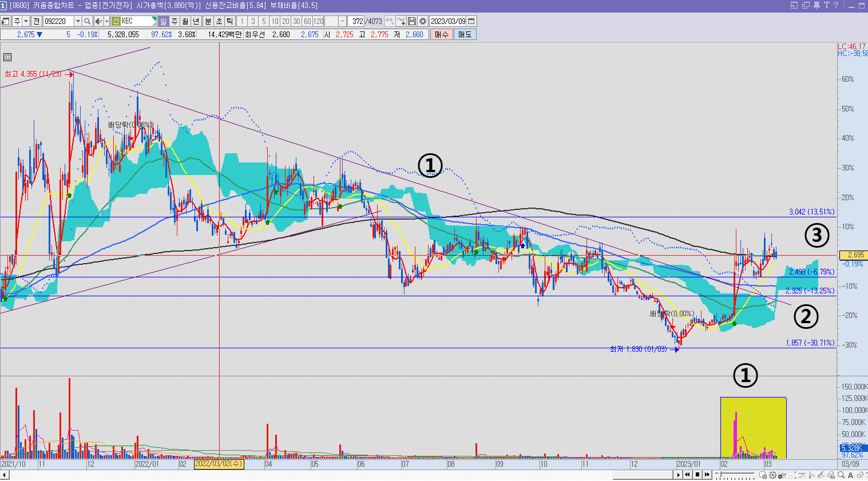Image resolution: width=868 pixels, height=481 pixels.
Task: Expand the 주 type dropdown arrow
Action: pos(26,21)
